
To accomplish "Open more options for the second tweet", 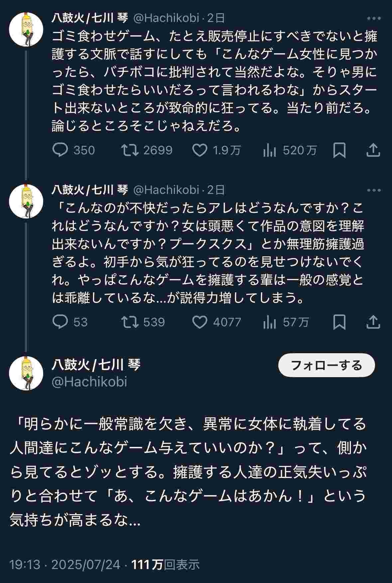I will [374, 191].
